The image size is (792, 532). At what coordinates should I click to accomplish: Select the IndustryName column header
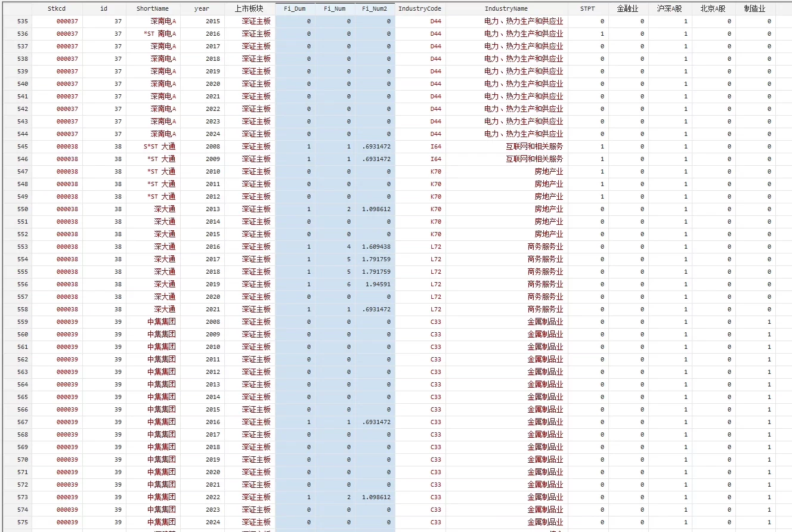pos(506,8)
